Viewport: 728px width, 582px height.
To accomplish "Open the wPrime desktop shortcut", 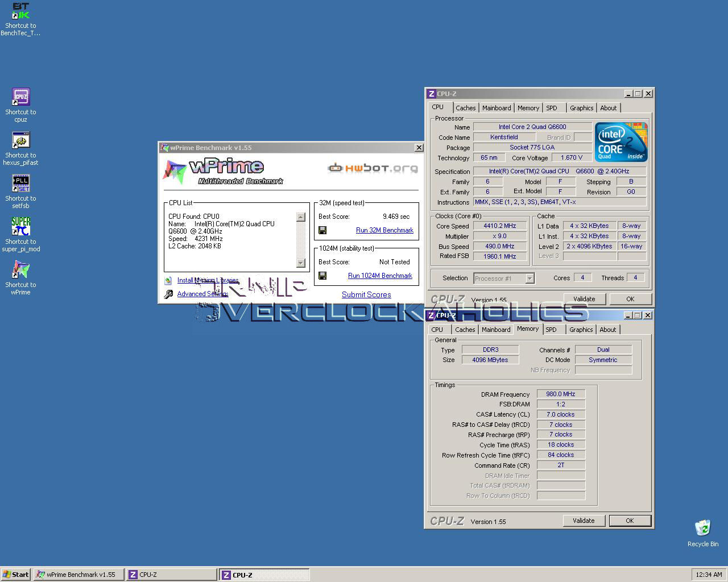I will click(x=20, y=270).
